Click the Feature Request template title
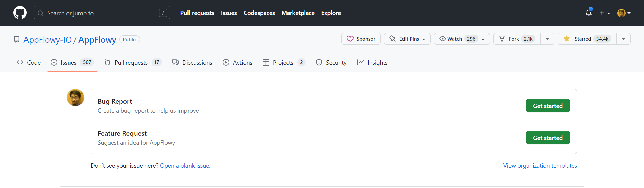The width and height of the screenshot is (644, 188). pyautogui.click(x=122, y=133)
